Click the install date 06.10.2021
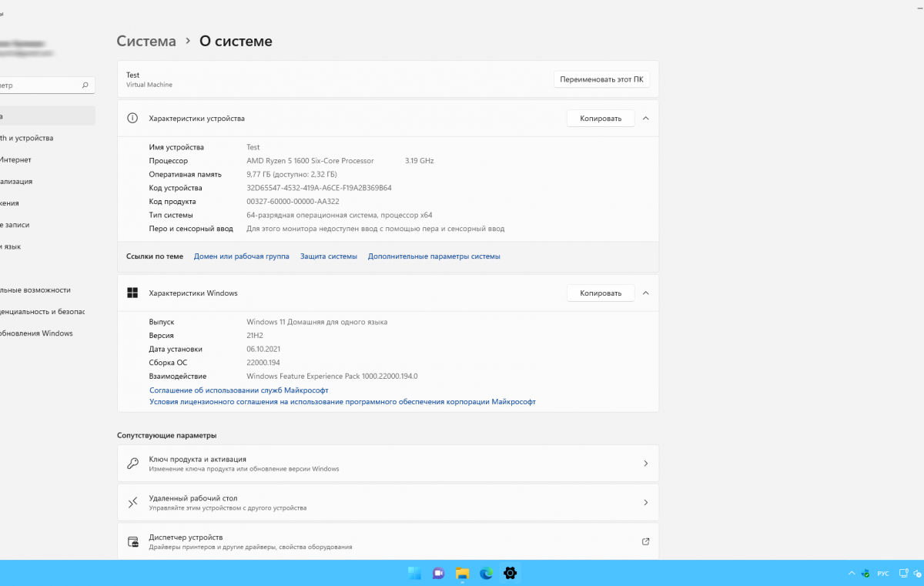 (264, 349)
